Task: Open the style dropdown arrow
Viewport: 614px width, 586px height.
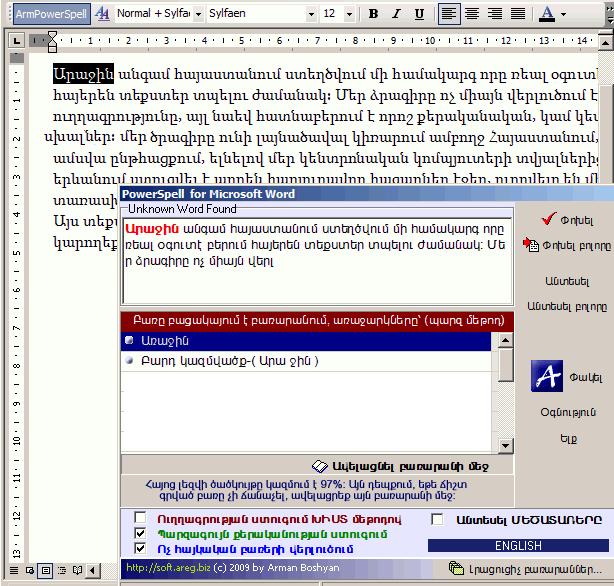Action: tap(199, 14)
